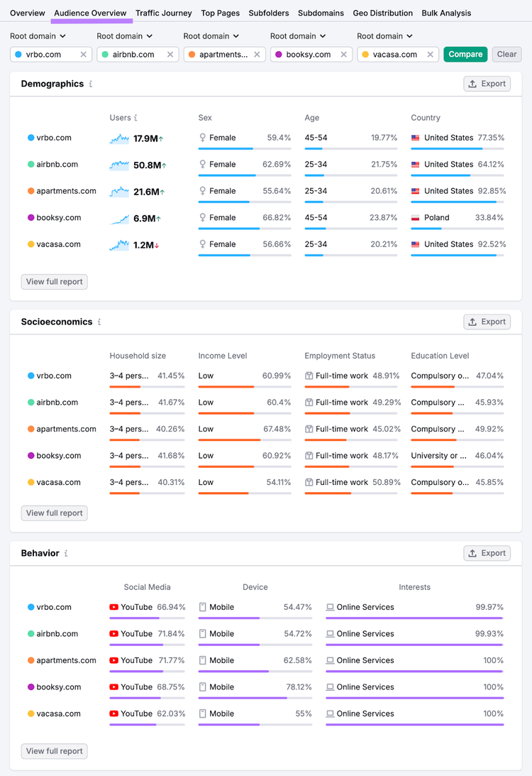
Task: Click green up arrow beside airbnb.com 50.8M
Action: pos(164,166)
